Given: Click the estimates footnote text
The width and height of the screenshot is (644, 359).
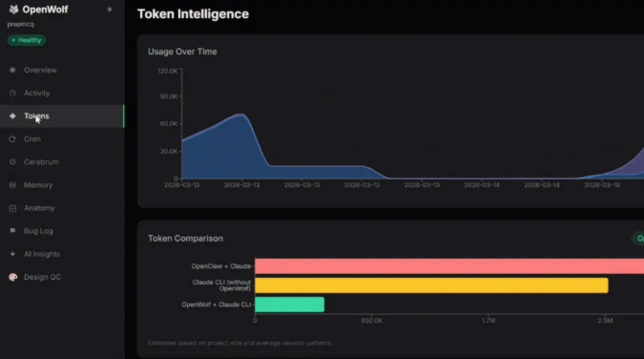Looking at the screenshot, I should [239, 343].
